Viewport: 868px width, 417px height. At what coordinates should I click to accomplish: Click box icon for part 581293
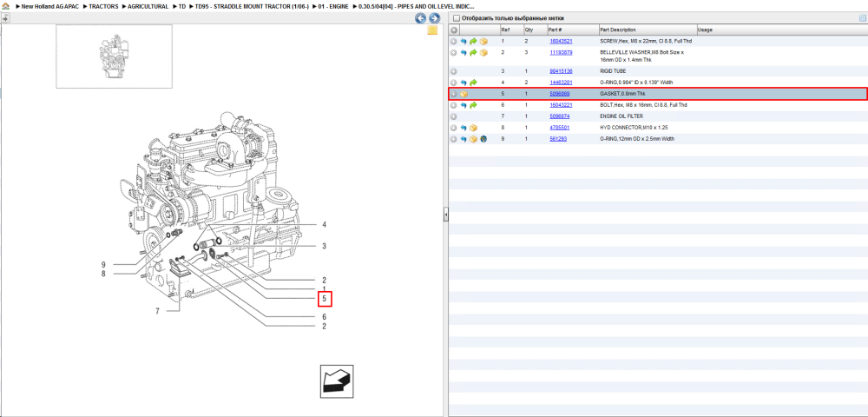(473, 139)
